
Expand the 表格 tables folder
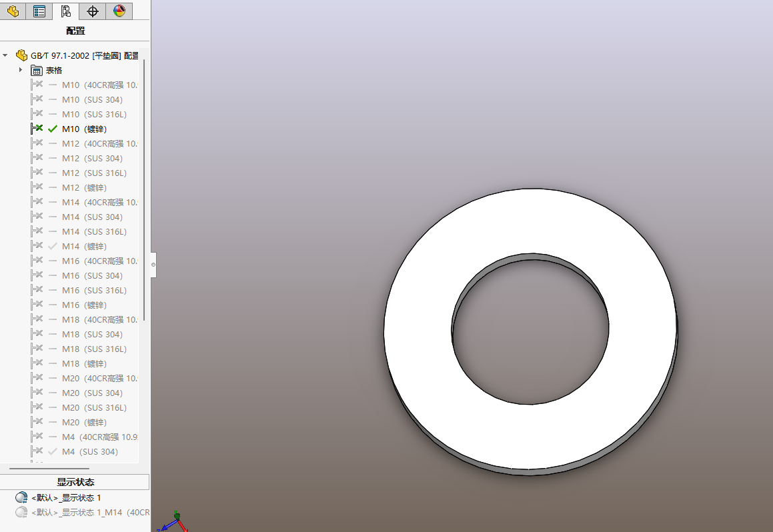tap(20, 70)
